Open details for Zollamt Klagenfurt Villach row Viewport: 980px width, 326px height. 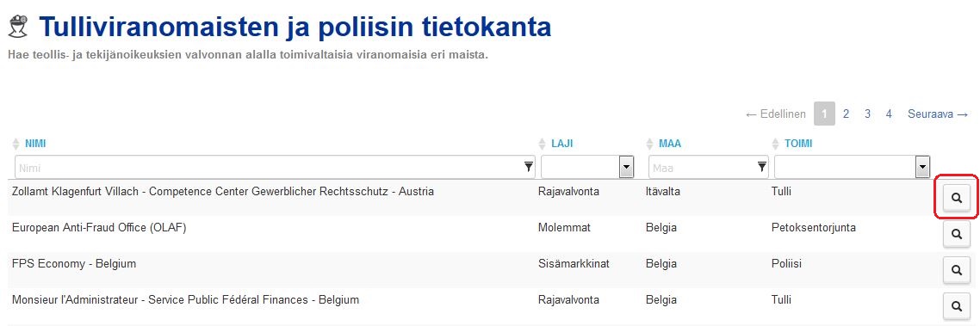956,198
